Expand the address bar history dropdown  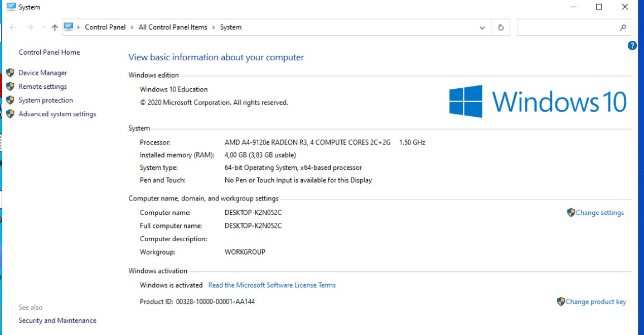pyautogui.click(x=482, y=27)
